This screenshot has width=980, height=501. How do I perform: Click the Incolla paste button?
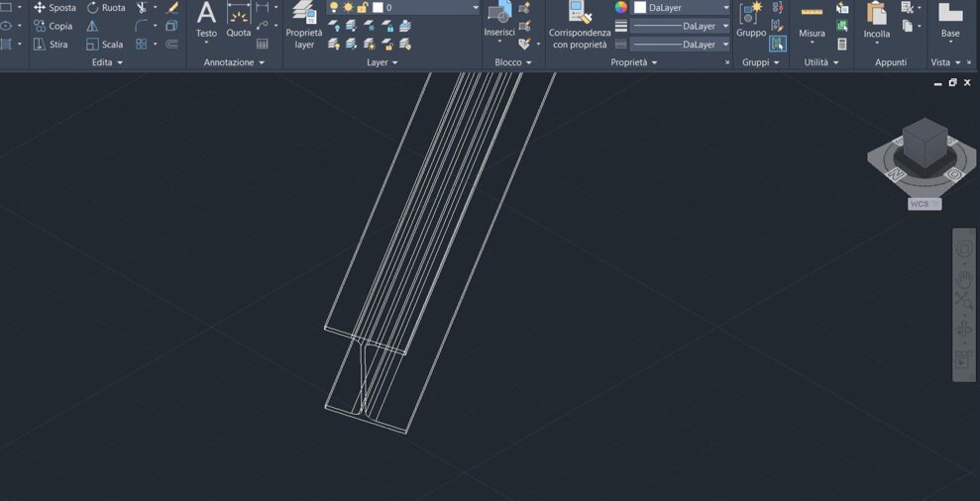pos(877,21)
